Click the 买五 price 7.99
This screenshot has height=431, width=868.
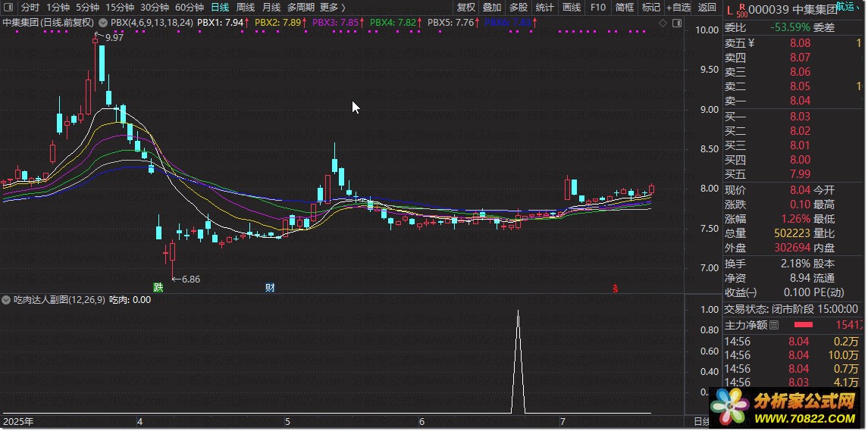(799, 174)
